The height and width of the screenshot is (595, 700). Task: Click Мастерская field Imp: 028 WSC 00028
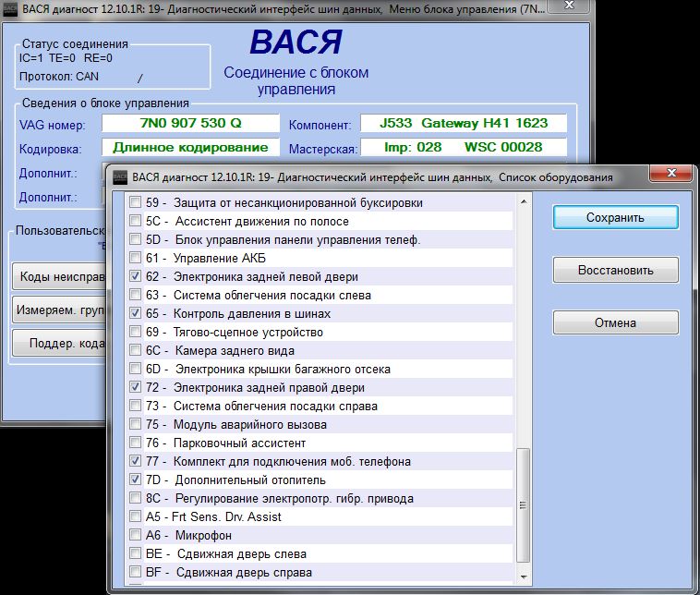point(464,147)
